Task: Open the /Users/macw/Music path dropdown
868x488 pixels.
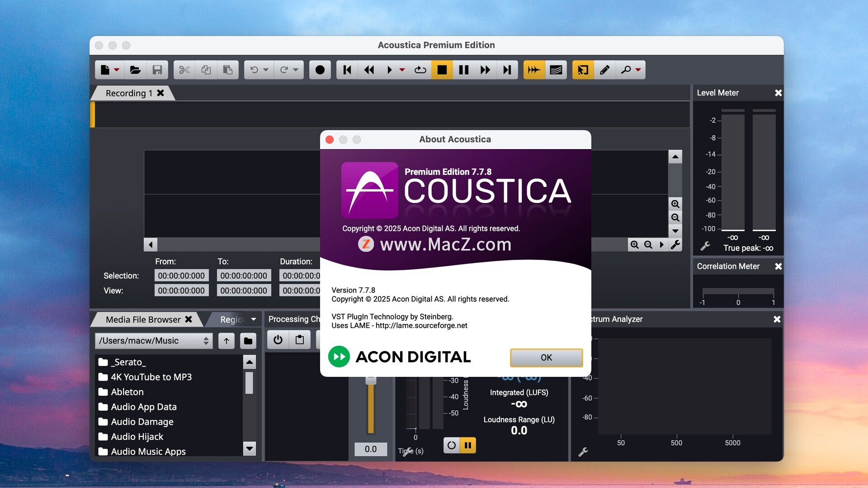Action: (154, 341)
